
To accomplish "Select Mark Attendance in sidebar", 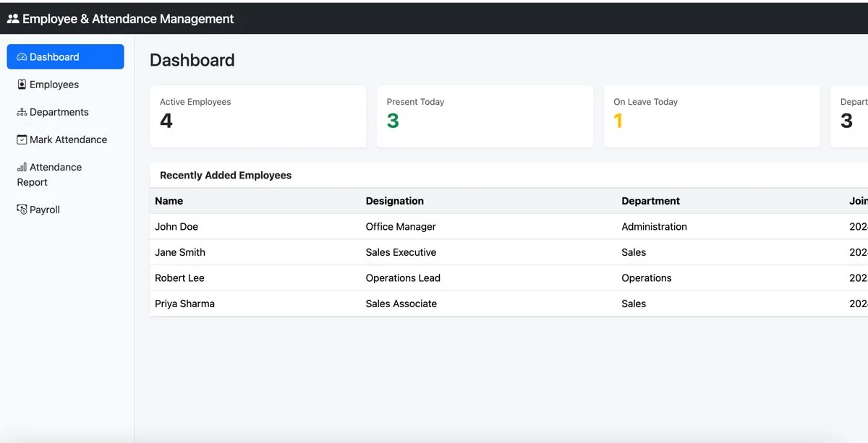I will click(66, 139).
